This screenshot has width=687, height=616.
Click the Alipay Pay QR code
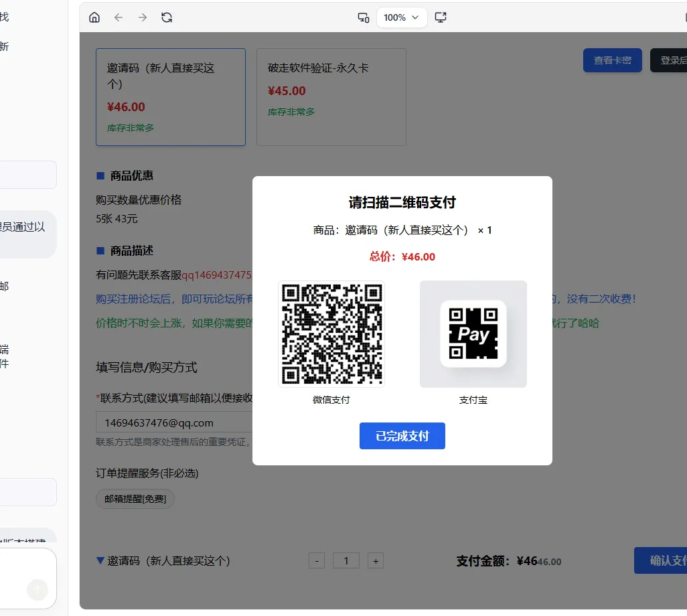(x=473, y=333)
